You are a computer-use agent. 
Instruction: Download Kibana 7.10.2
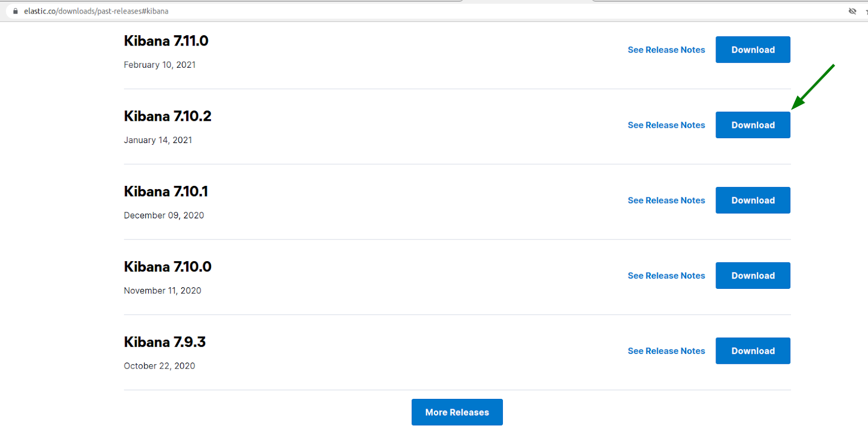pos(752,125)
